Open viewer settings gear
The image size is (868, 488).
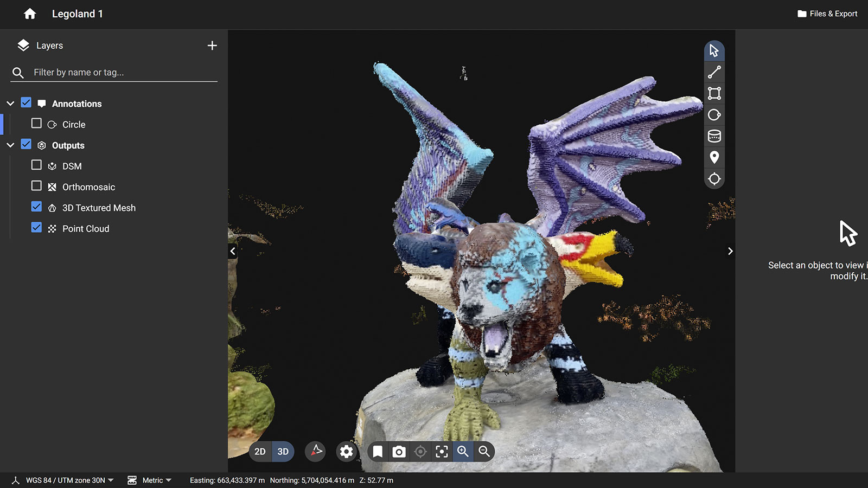[x=346, y=452]
